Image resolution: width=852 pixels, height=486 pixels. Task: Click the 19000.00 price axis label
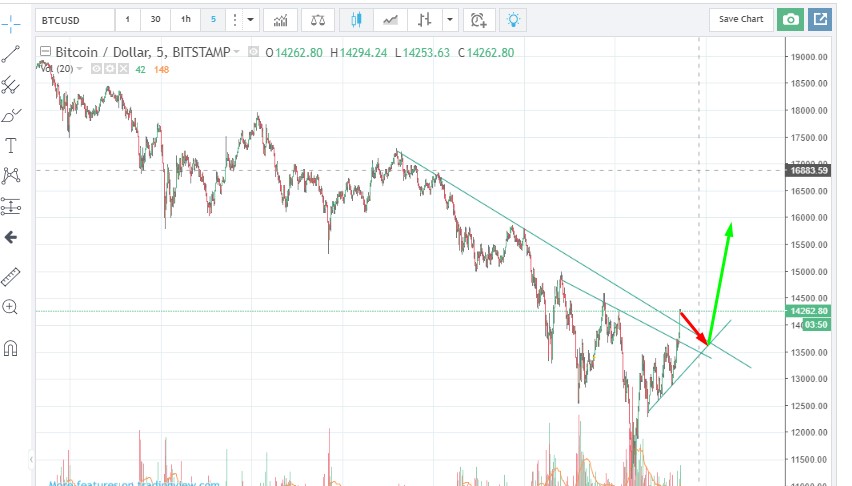[x=809, y=57]
